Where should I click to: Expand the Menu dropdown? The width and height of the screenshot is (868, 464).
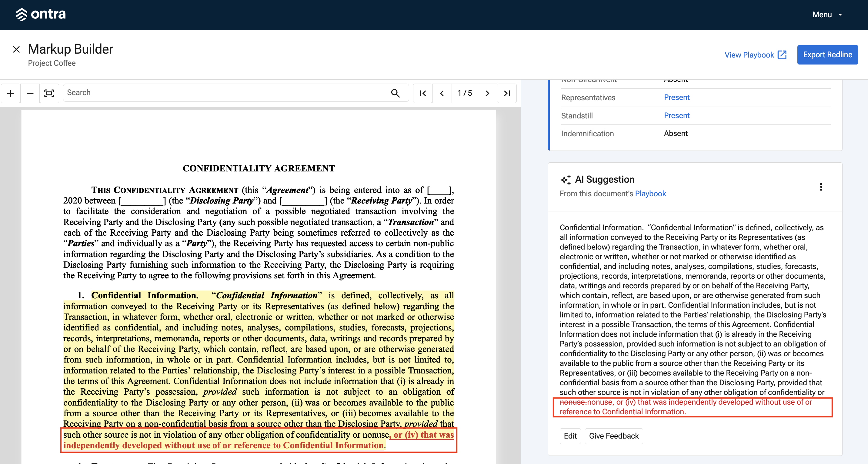827,15
